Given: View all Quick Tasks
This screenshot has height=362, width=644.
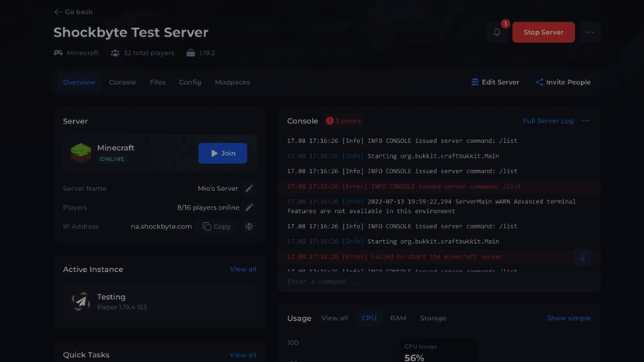Looking at the screenshot, I should [243, 354].
